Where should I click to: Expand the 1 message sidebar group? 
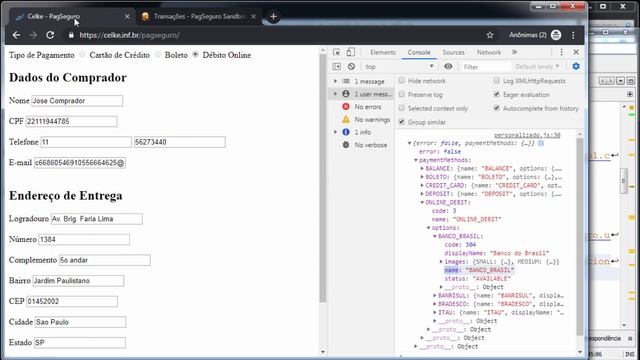click(x=336, y=81)
